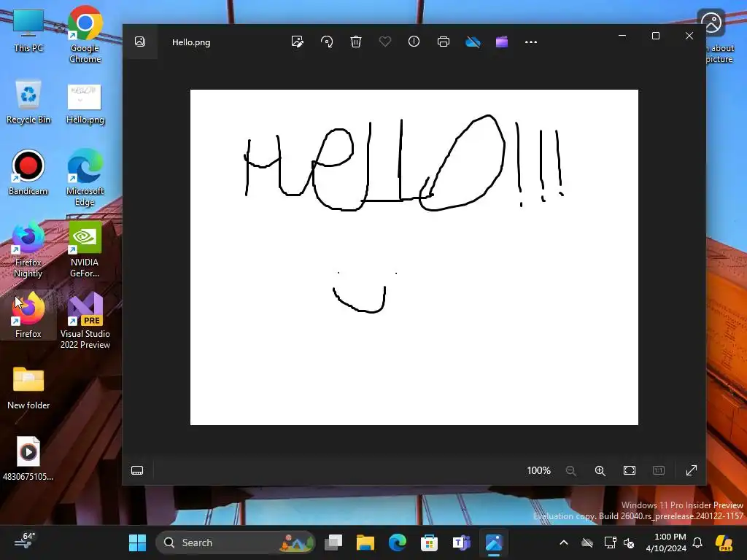Image resolution: width=747 pixels, height=560 pixels.
Task: Select Google Chrome desktop shortcut
Action: coord(85,34)
